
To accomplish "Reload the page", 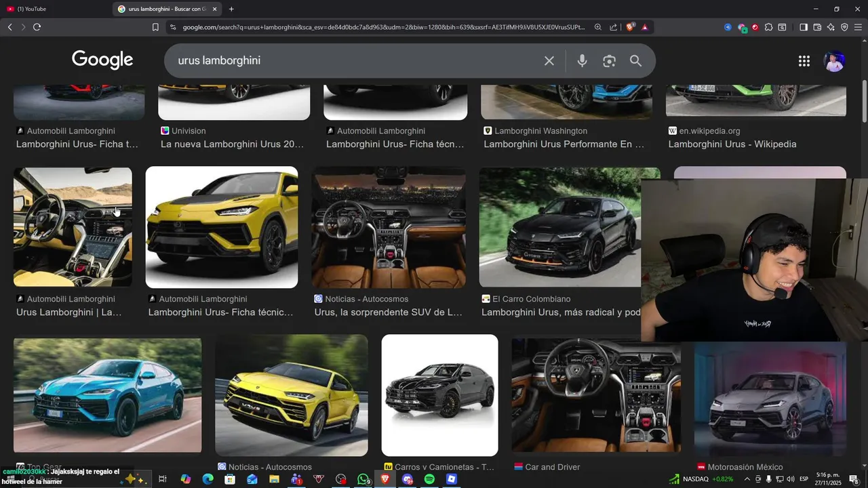I will click(x=37, y=27).
